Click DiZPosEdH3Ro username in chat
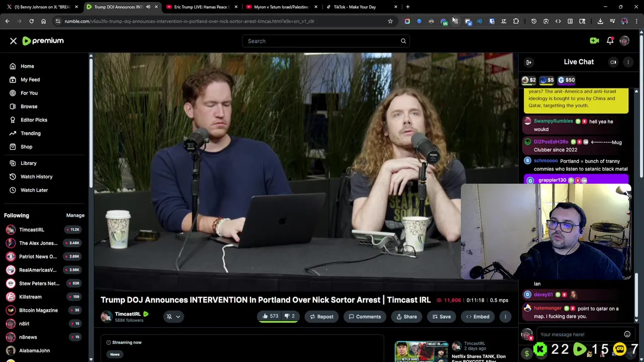Viewport: 644px width, 362px height. pyautogui.click(x=551, y=142)
